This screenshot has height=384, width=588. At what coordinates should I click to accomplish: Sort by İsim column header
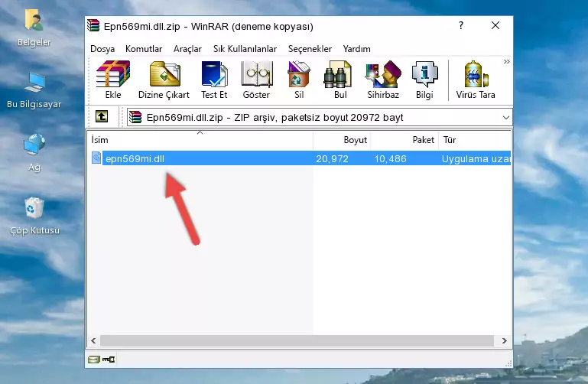coord(200,140)
